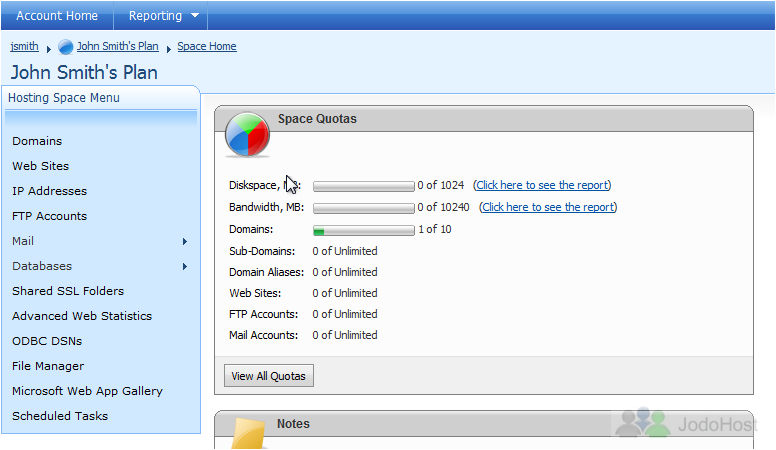Click the jsmith breadcrumb link
This screenshot has height=450, width=776.
[x=24, y=46]
